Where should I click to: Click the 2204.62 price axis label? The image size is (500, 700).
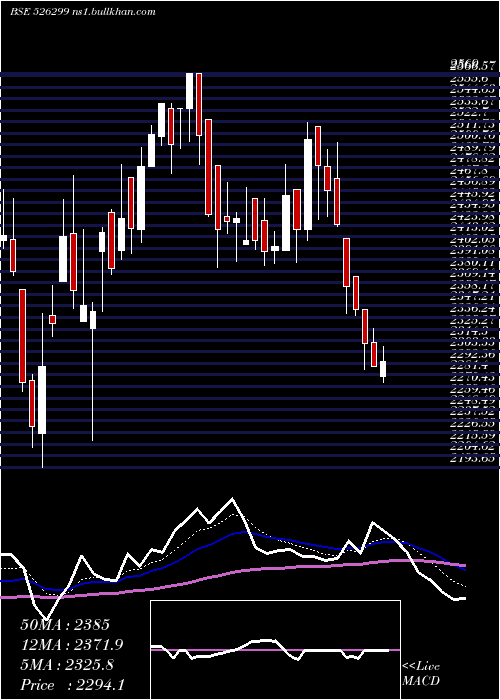coord(472,446)
